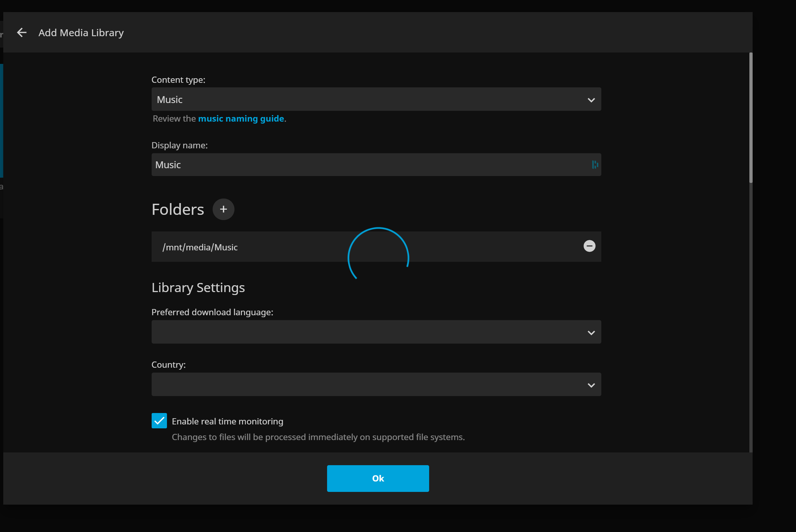
Task: Click the Folders heading text
Action: (178, 210)
